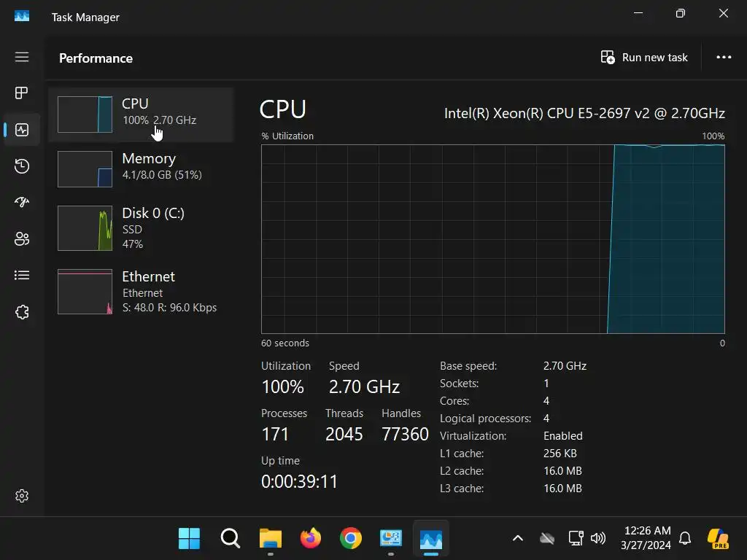Click the PRE preview tray icon
This screenshot has width=747, height=560.
[719, 539]
